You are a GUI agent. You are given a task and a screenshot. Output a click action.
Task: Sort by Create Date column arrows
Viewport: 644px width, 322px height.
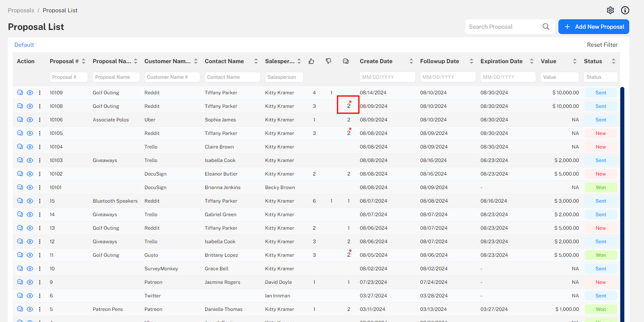[411, 61]
